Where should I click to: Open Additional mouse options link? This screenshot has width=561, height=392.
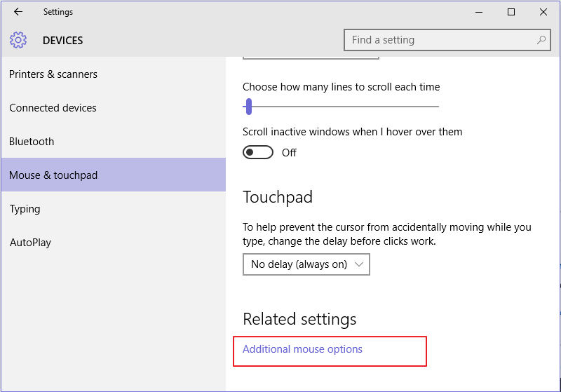pos(302,349)
